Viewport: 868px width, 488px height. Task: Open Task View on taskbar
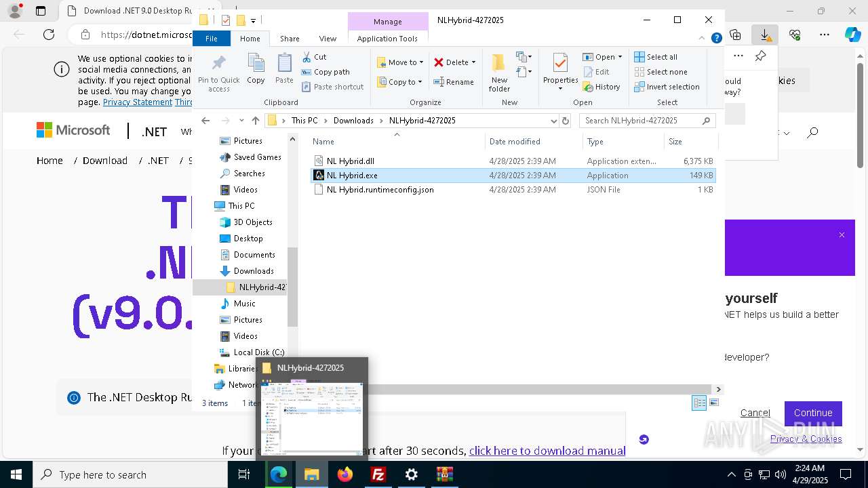(x=244, y=474)
